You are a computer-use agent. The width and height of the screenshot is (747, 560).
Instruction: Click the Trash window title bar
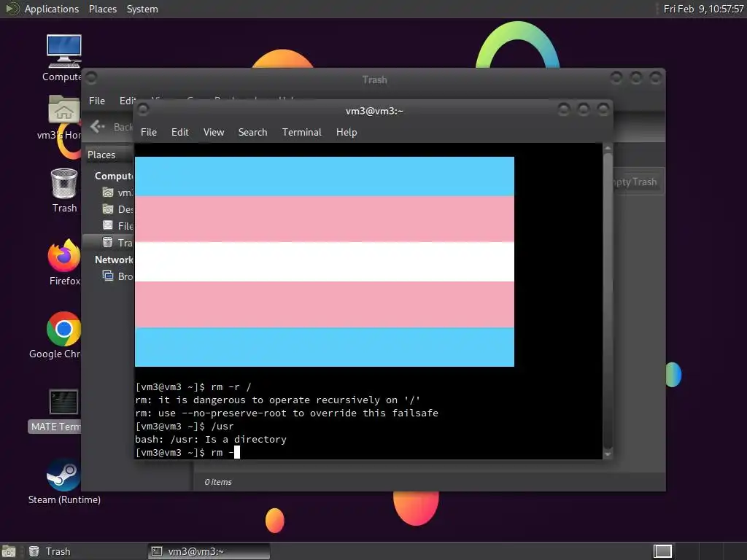click(374, 79)
